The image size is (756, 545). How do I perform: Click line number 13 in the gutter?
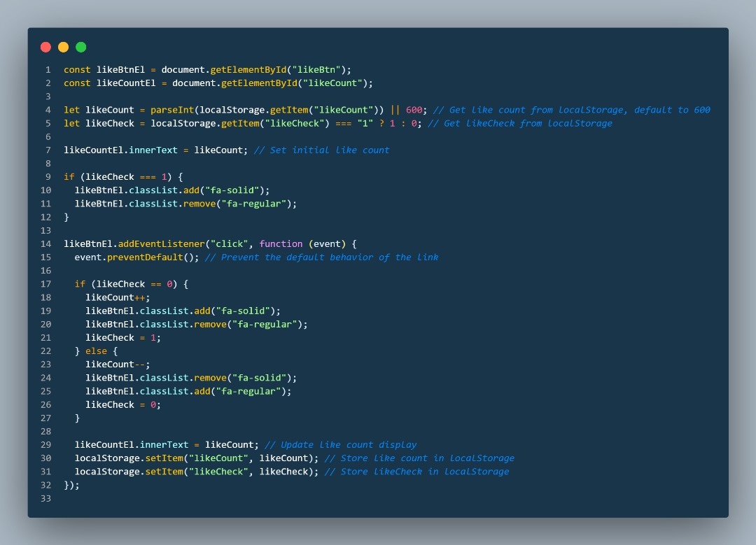(45, 230)
